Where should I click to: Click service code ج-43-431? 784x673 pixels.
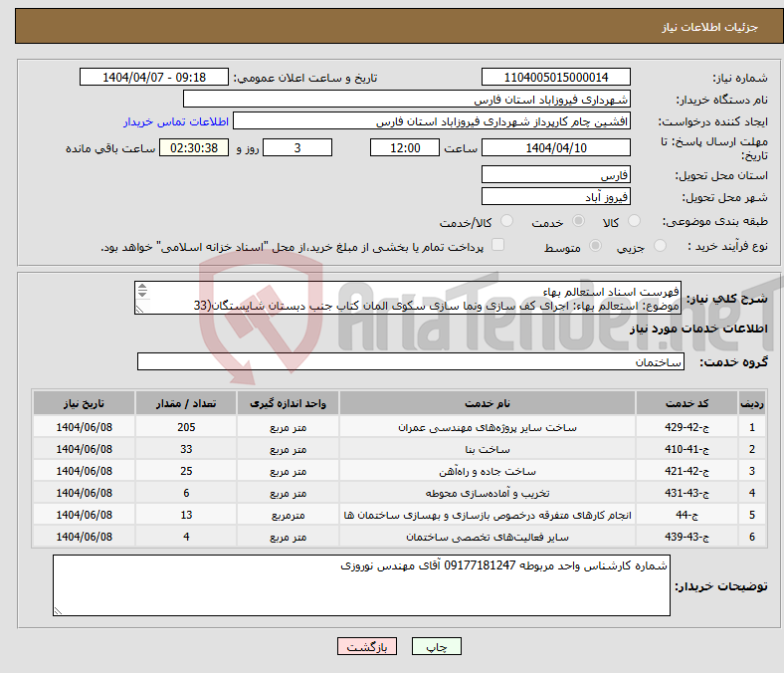tap(687, 493)
